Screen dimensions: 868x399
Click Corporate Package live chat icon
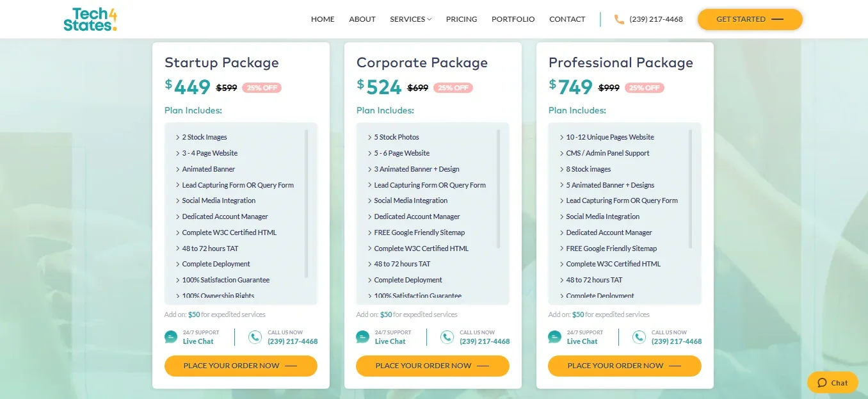[363, 337]
